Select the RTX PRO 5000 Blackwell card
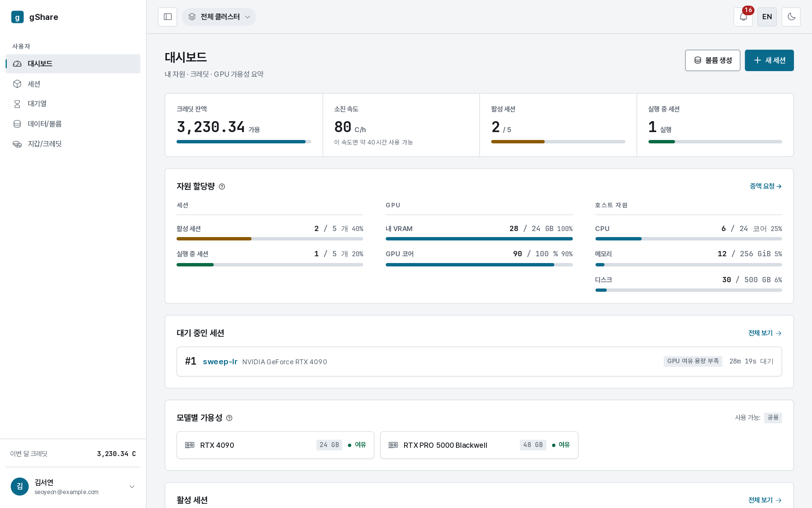Viewport: 812px width, 508px height. pos(479,445)
